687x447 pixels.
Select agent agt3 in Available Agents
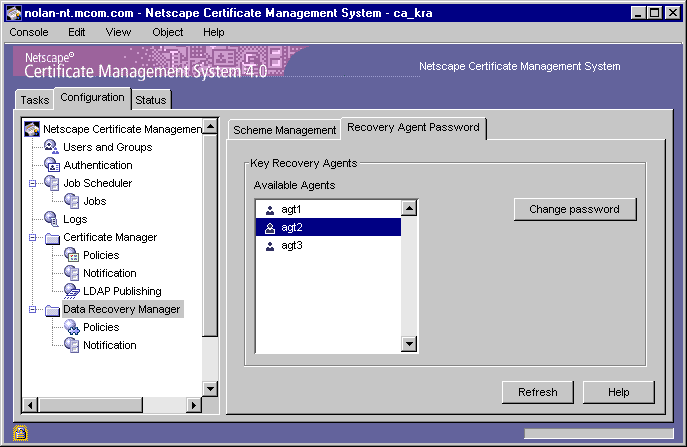[x=328, y=245]
